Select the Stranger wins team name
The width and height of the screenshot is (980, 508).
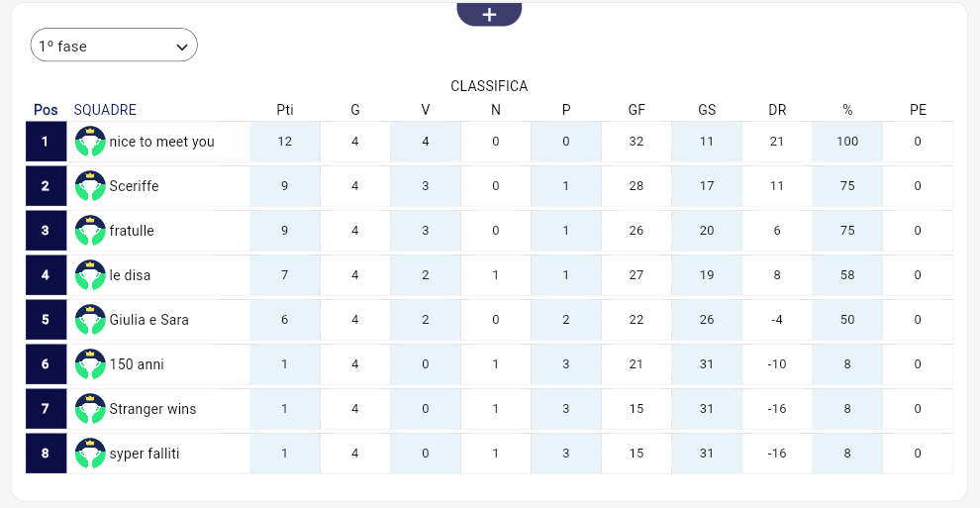153,409
